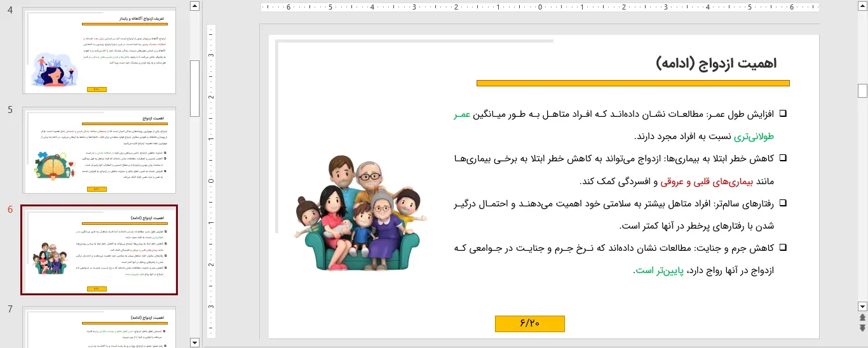Screen dimensions: 868x348
Task: Select the partially visible slide 7 thumbnail
Action: pyautogui.click(x=99, y=327)
